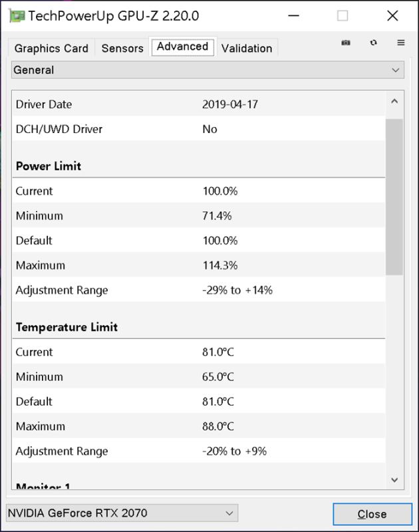Select the Validation tab
The width and height of the screenshot is (419, 532).
247,48
